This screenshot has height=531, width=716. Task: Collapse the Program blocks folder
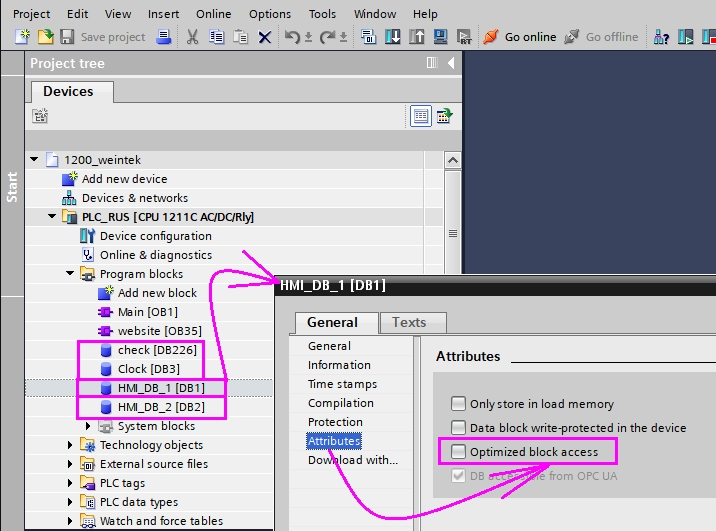click(x=70, y=273)
